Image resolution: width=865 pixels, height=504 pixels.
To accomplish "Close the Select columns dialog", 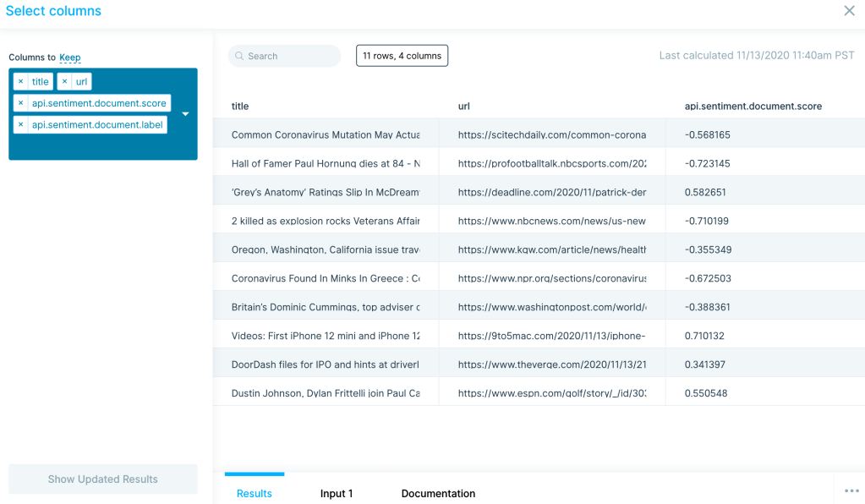I will click(849, 11).
